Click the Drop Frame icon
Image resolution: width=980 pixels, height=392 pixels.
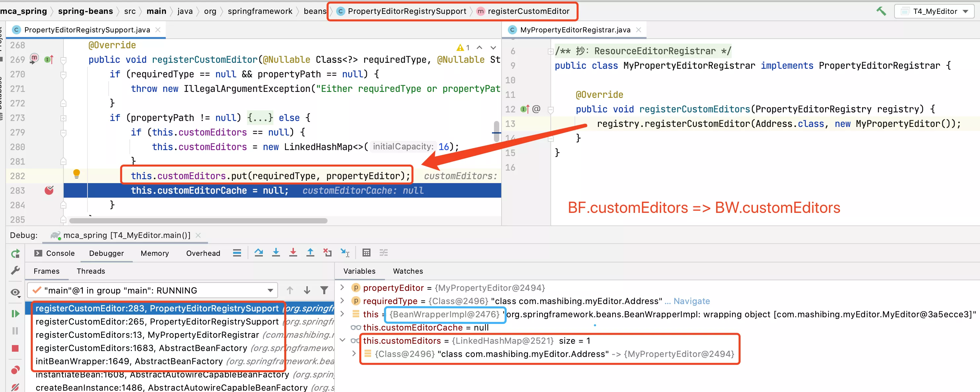(327, 253)
